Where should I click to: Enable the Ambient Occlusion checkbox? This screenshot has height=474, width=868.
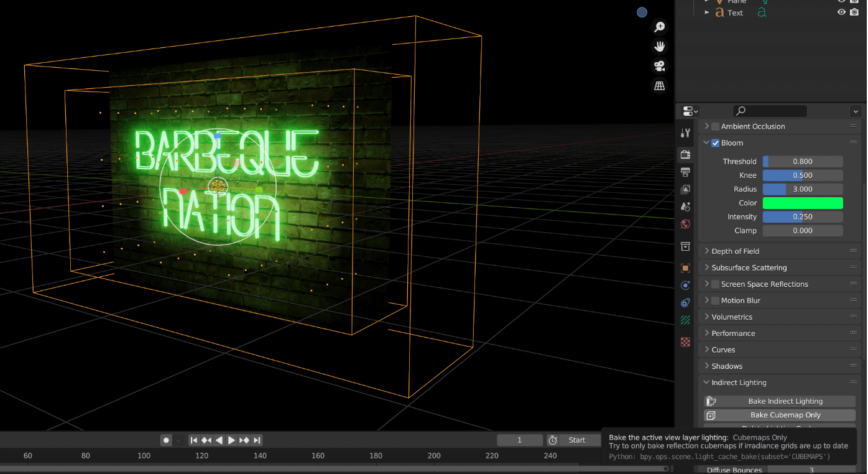pos(715,126)
